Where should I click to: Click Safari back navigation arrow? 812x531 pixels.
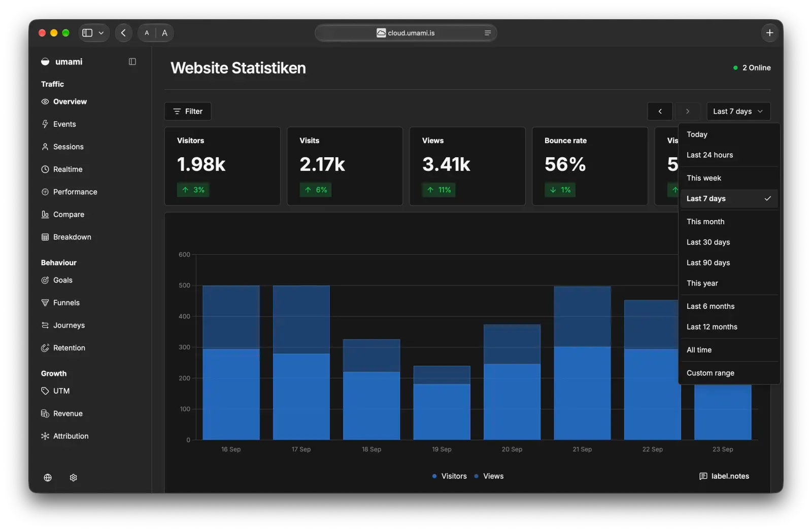tap(123, 33)
